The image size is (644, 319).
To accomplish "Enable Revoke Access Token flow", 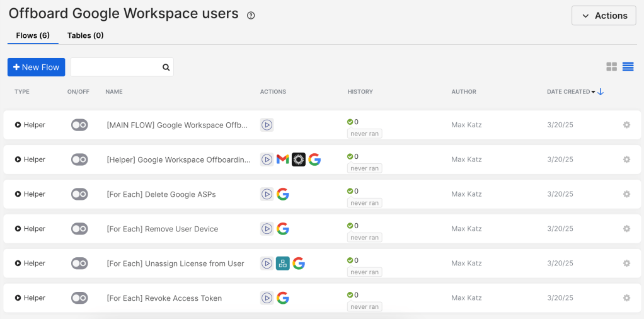I will pyautogui.click(x=79, y=298).
